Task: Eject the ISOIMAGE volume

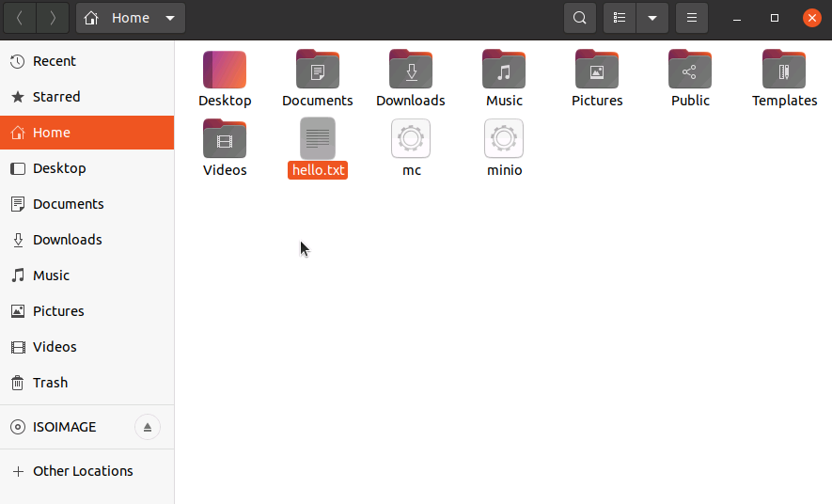Action: click(147, 427)
